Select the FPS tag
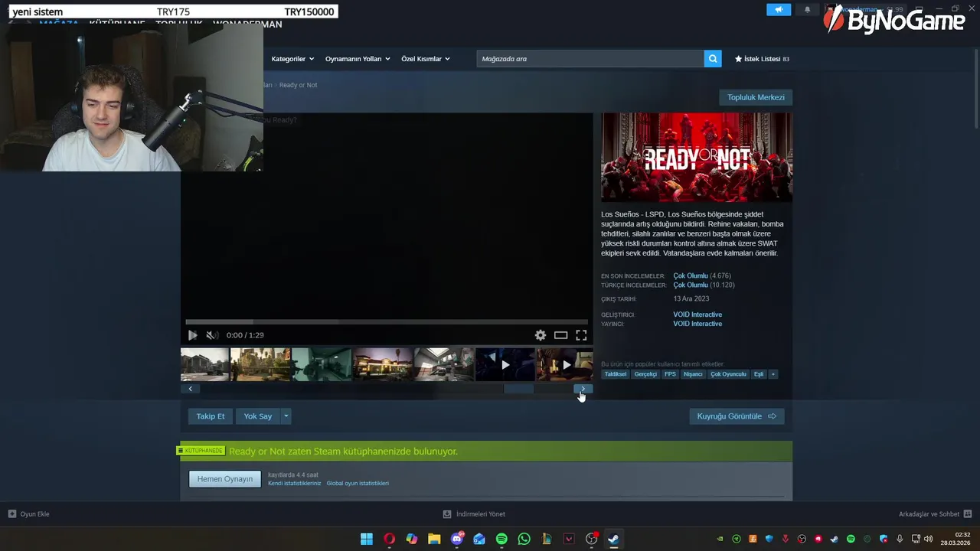Screen dimensions: 980x551 [670, 374]
